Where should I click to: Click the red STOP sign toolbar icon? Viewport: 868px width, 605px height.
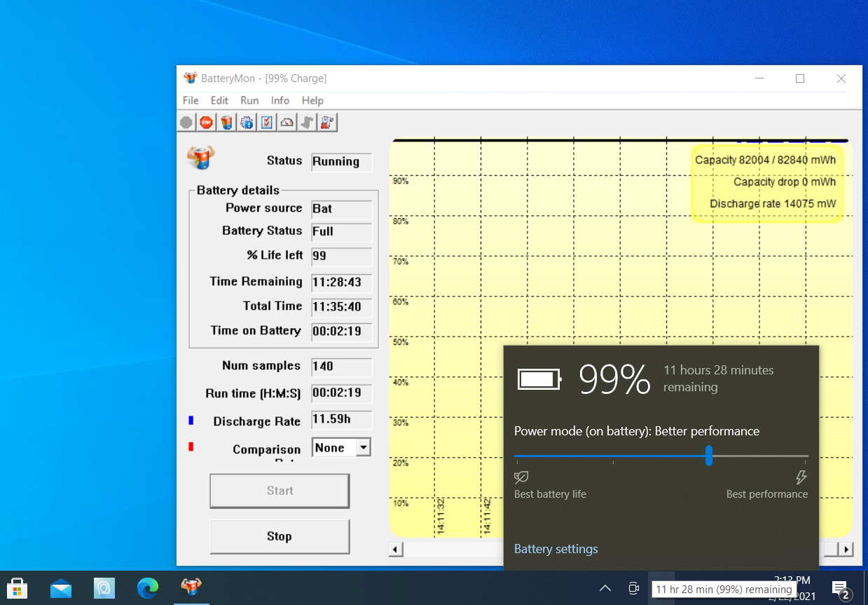[206, 123]
